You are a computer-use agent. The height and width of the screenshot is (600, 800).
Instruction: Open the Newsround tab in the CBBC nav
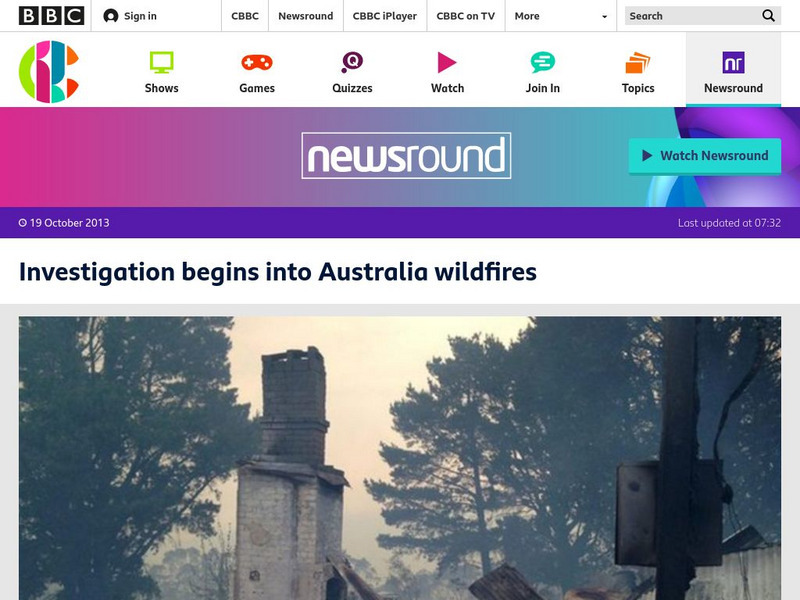pyautogui.click(x=733, y=70)
